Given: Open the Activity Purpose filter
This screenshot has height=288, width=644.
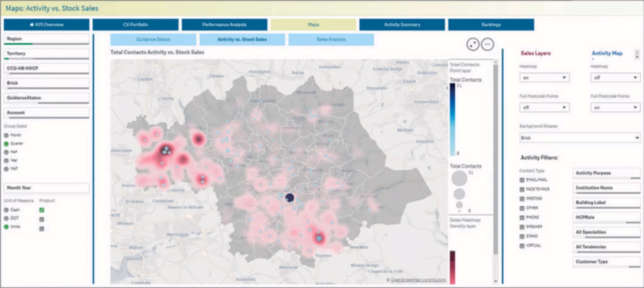Looking at the screenshot, I should click(x=607, y=173).
